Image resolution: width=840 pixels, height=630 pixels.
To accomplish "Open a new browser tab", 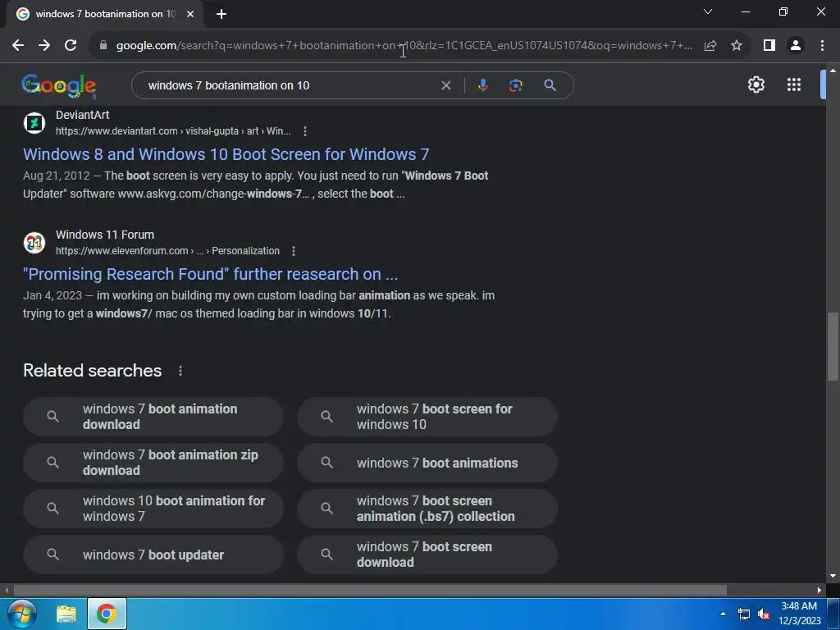I will (x=221, y=15).
